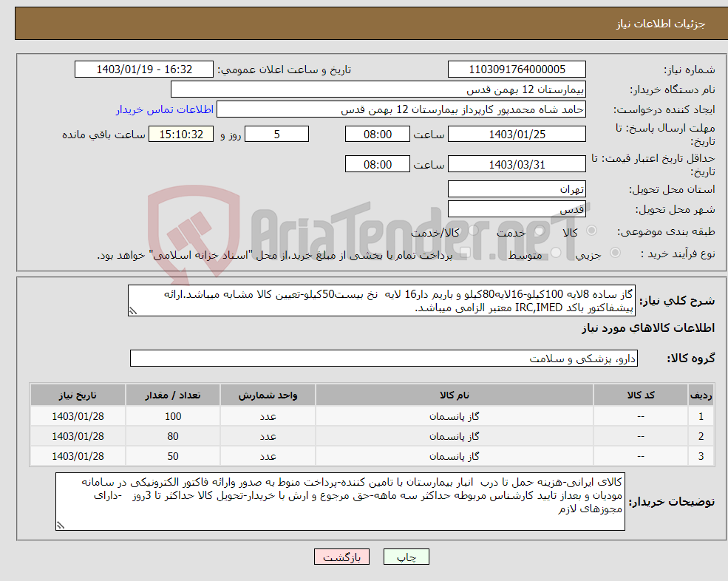Toggle the treasury documents payment checkbox
728x581 pixels.
(x=465, y=253)
